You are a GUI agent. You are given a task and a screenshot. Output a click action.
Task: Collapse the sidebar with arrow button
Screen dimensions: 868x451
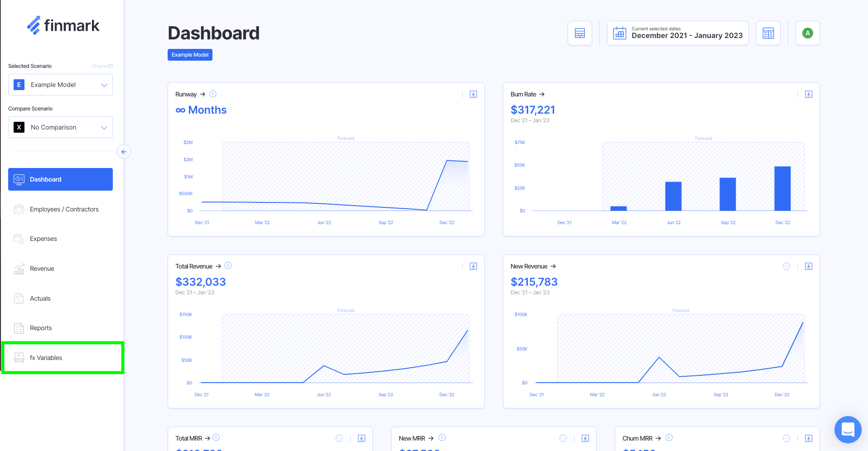tap(124, 152)
